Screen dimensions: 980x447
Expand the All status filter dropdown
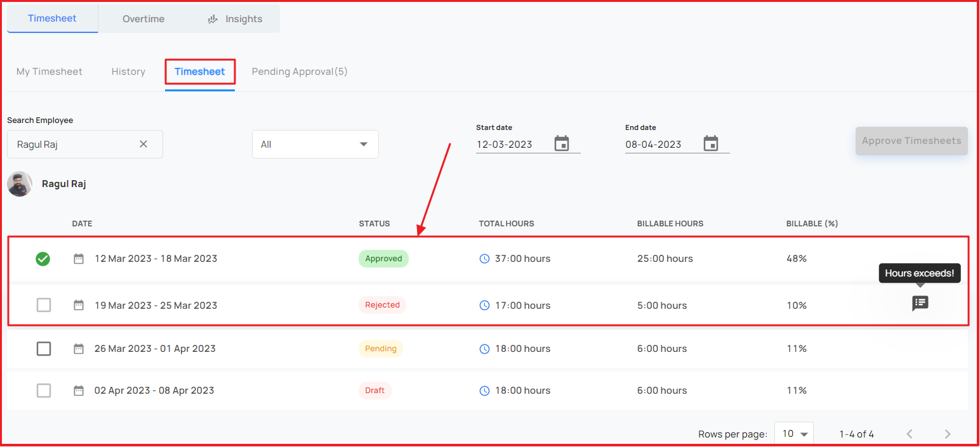click(315, 144)
